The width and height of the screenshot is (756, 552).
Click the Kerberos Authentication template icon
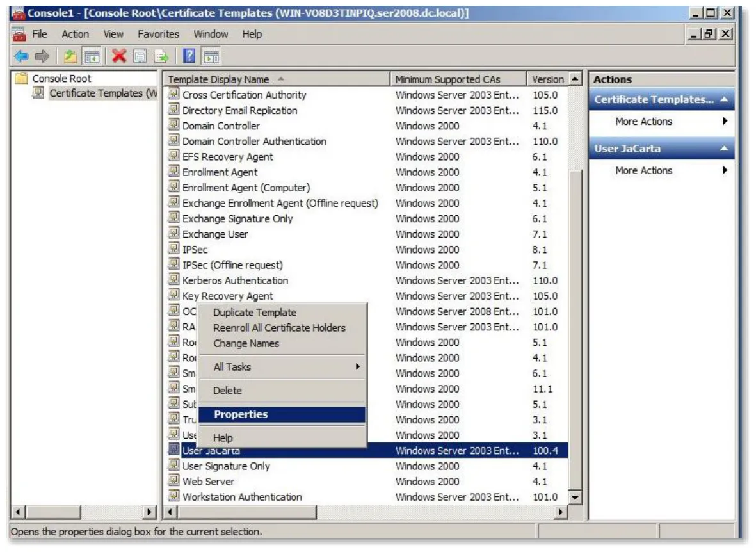click(173, 280)
